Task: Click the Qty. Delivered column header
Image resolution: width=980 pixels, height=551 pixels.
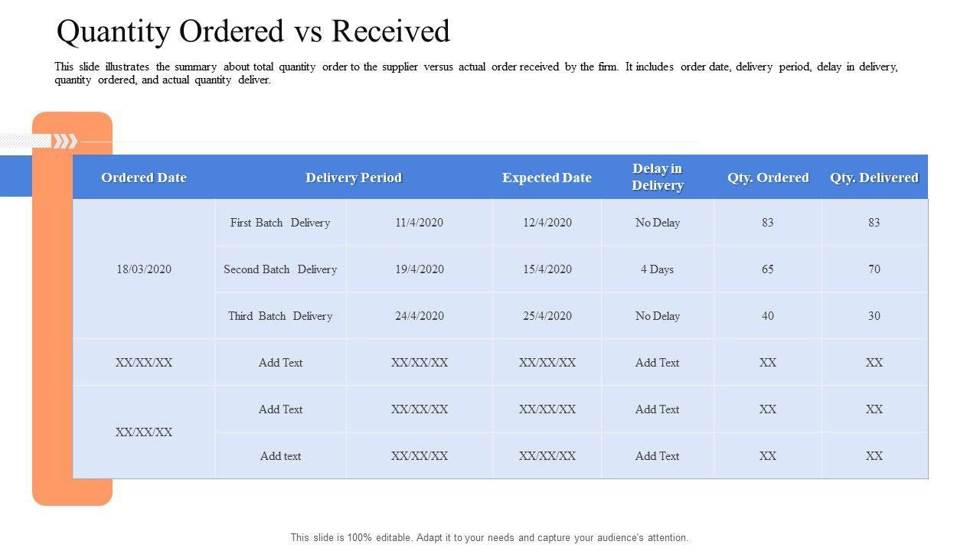Action: tap(874, 178)
